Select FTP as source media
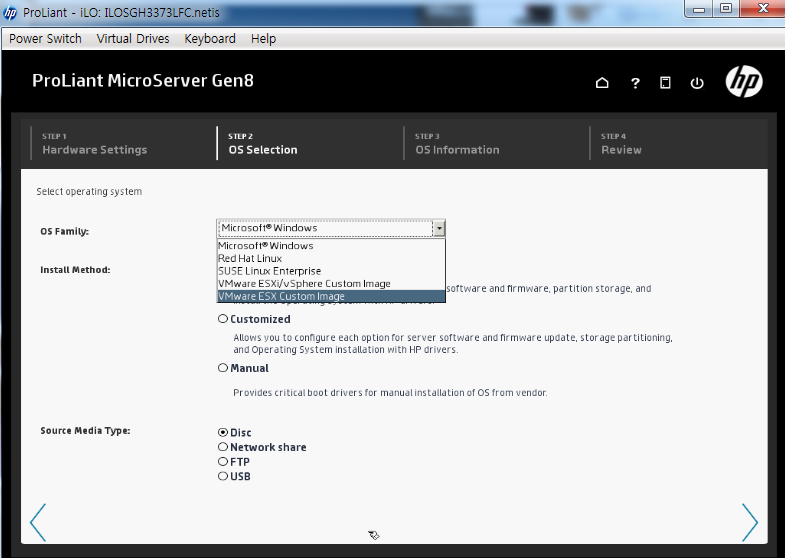This screenshot has width=785, height=558. [223, 461]
